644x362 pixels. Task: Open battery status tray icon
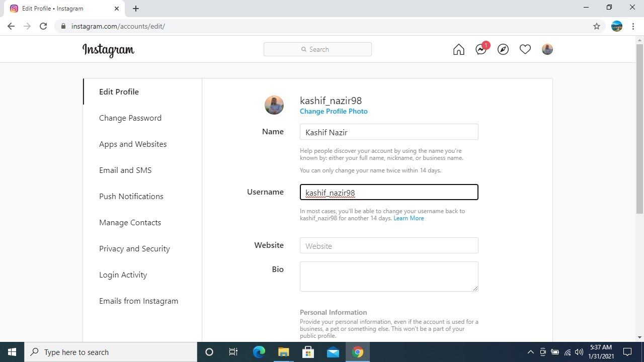555,352
